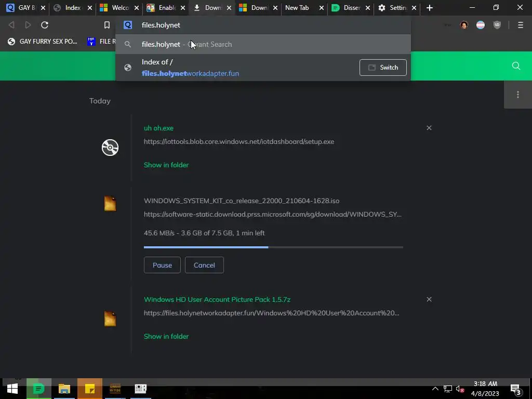Image resolution: width=532 pixels, height=399 pixels.
Task: Click the WINDOWS_SYSTEM_KIT iso file name
Action: (242, 201)
